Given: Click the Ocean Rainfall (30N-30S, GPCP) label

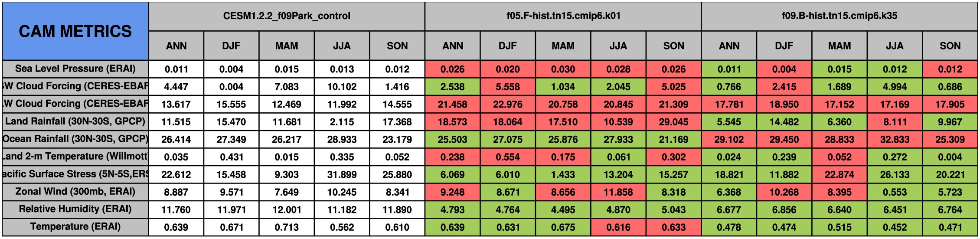Looking at the screenshot, I should click(75, 139).
